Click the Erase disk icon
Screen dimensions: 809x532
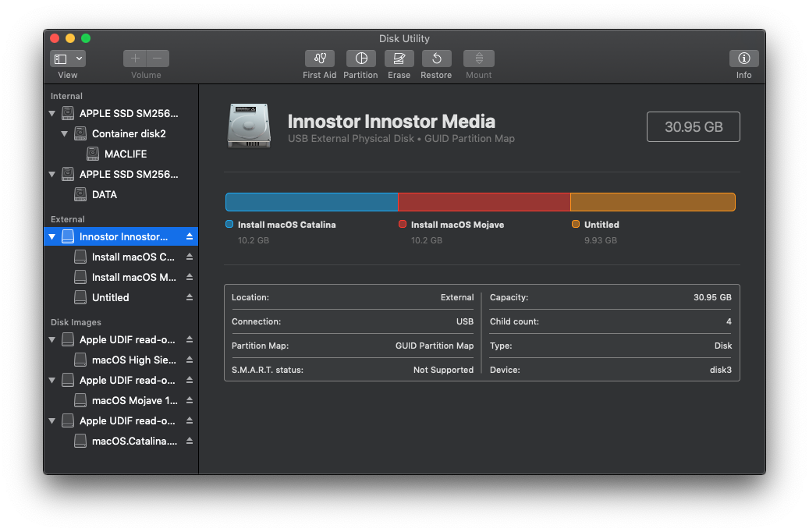coord(399,59)
